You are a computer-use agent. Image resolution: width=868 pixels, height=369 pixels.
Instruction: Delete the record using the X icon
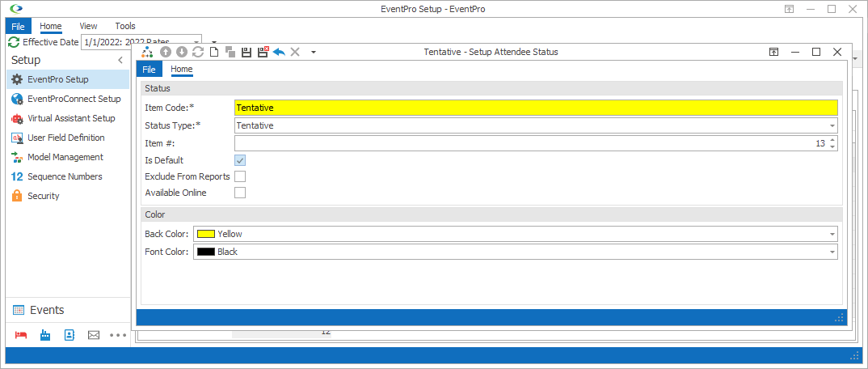(295, 52)
